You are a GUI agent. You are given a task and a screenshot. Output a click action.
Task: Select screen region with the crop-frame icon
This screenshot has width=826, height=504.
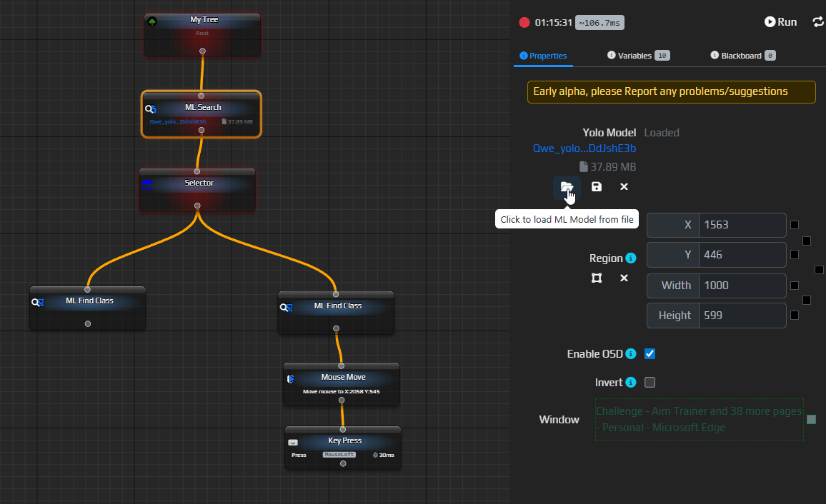click(597, 278)
